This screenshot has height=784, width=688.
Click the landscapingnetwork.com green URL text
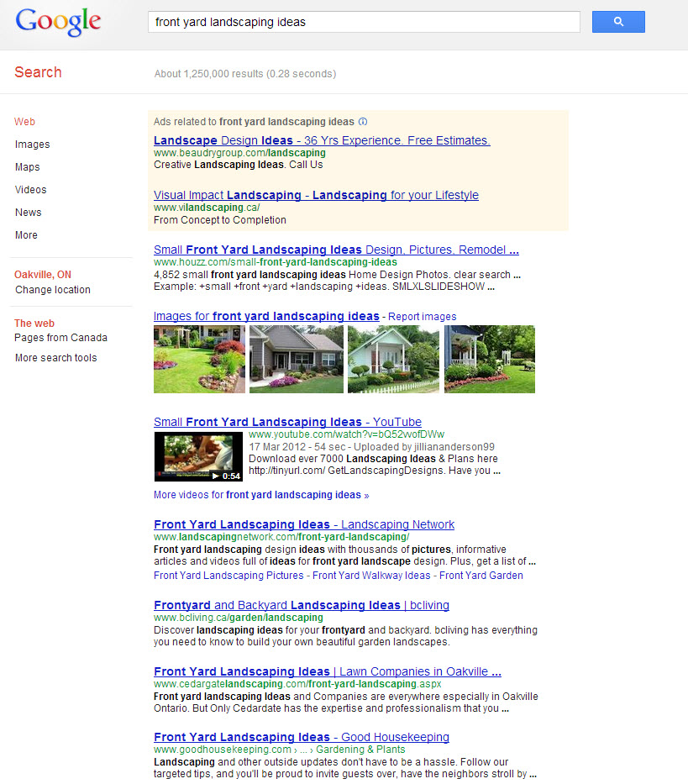281,537
